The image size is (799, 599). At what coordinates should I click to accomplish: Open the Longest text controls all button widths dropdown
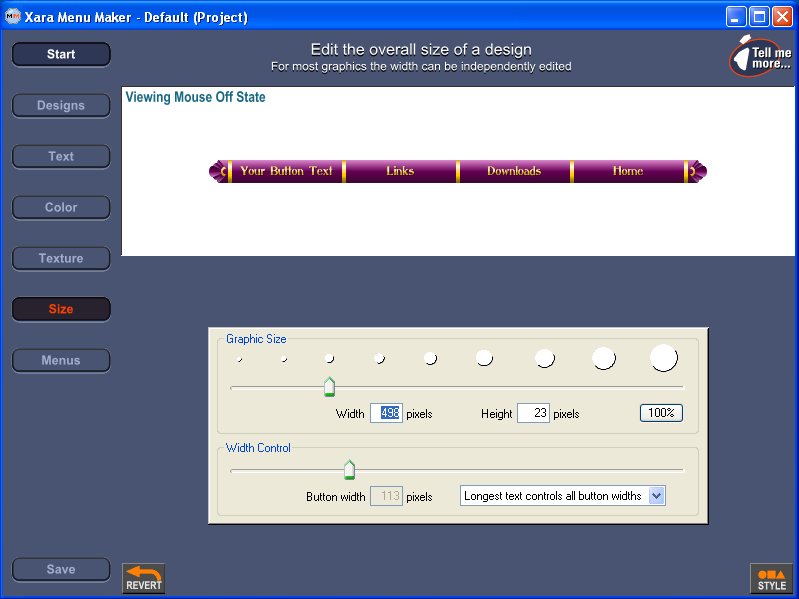click(563, 496)
